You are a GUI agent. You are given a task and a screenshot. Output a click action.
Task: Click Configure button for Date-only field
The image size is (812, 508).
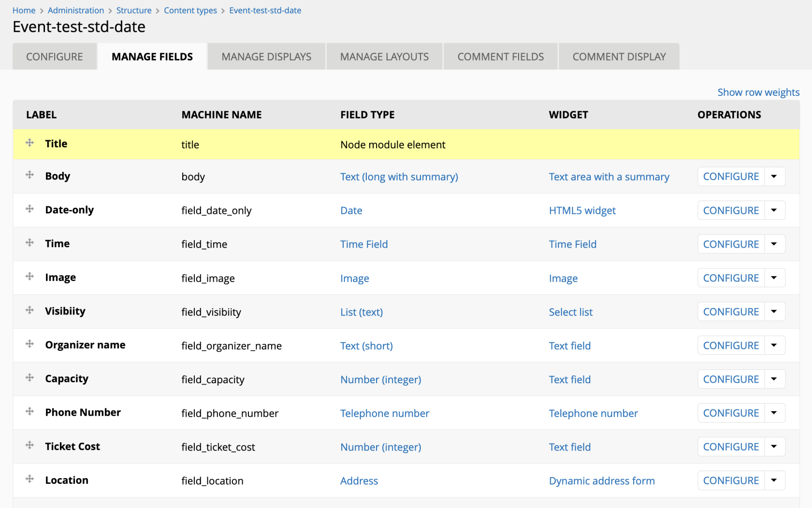(731, 210)
